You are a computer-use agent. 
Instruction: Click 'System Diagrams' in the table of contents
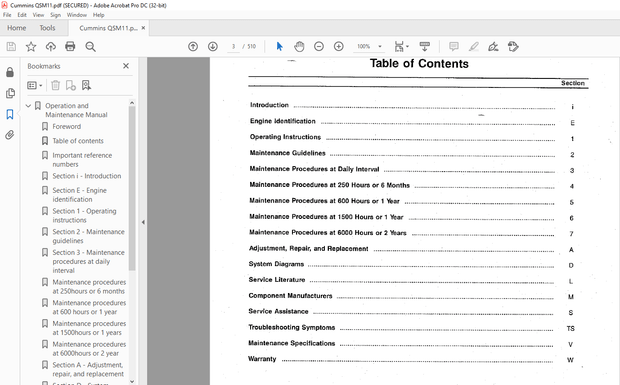coord(276,264)
